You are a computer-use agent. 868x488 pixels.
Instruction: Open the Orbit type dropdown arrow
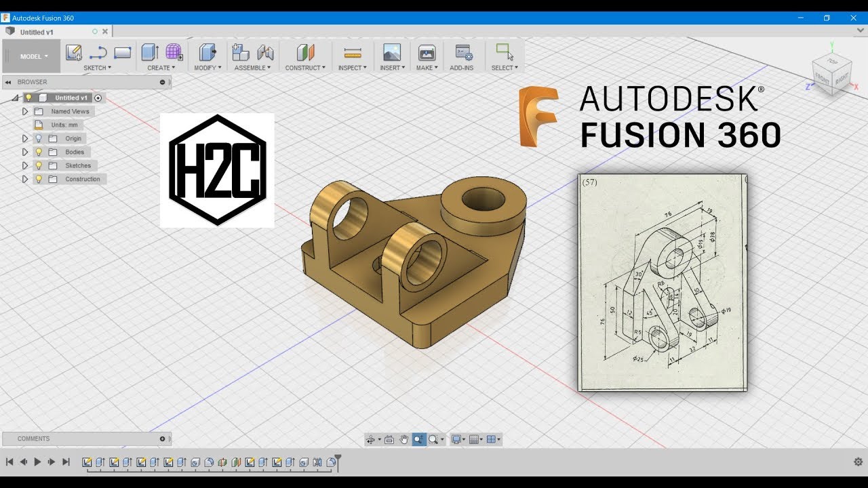[x=379, y=439]
